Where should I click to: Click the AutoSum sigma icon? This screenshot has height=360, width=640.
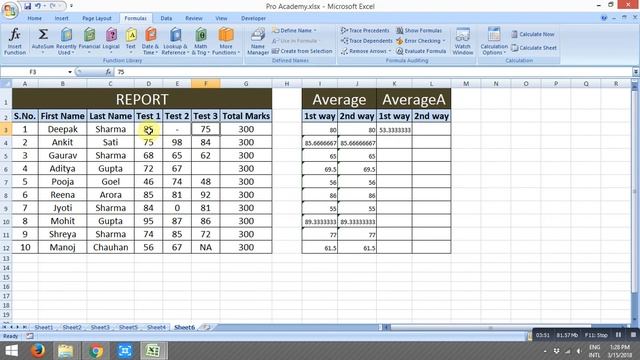tap(43, 35)
